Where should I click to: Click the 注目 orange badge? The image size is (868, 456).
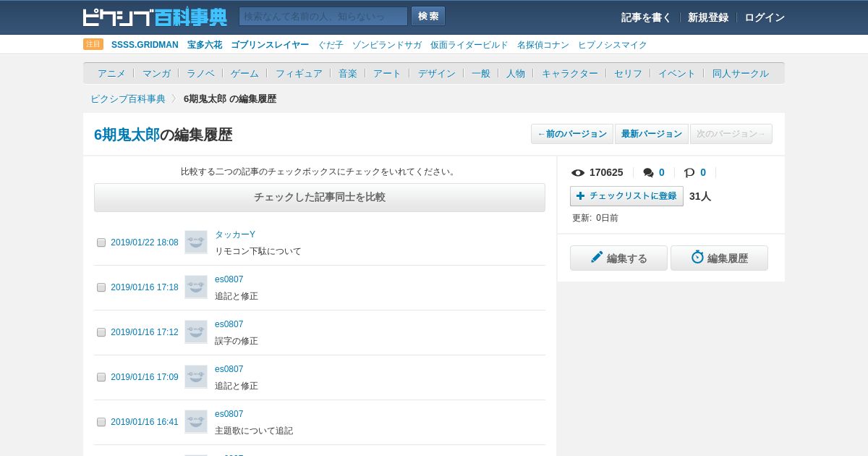click(93, 44)
